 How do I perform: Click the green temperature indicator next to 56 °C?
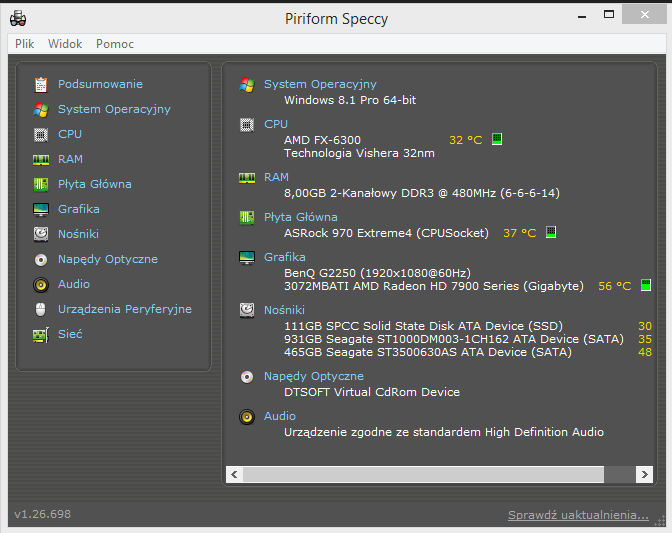tap(646, 285)
